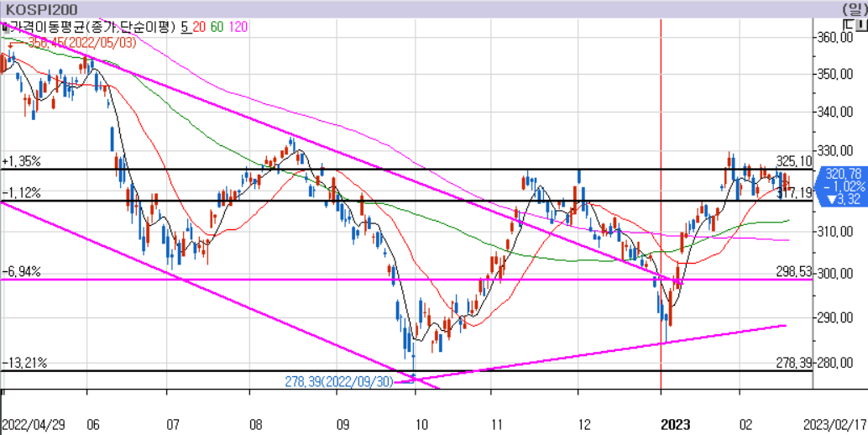Select the red 20-day moving average label
This screenshot has width=868, height=435.
(x=198, y=27)
